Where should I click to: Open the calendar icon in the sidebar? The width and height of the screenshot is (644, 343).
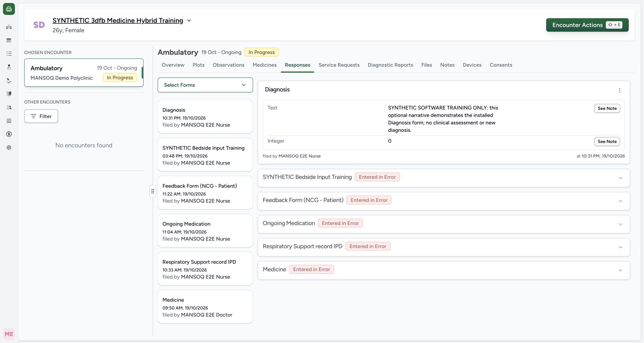point(9,40)
